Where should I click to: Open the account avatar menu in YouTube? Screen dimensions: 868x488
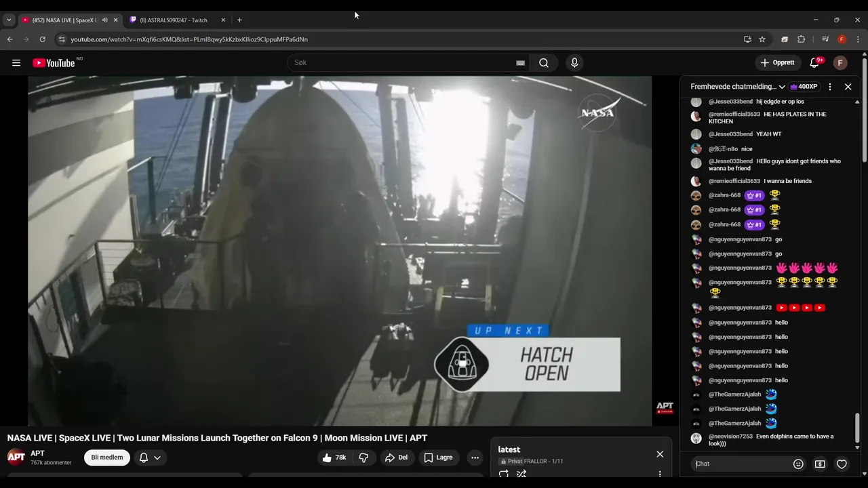840,63
